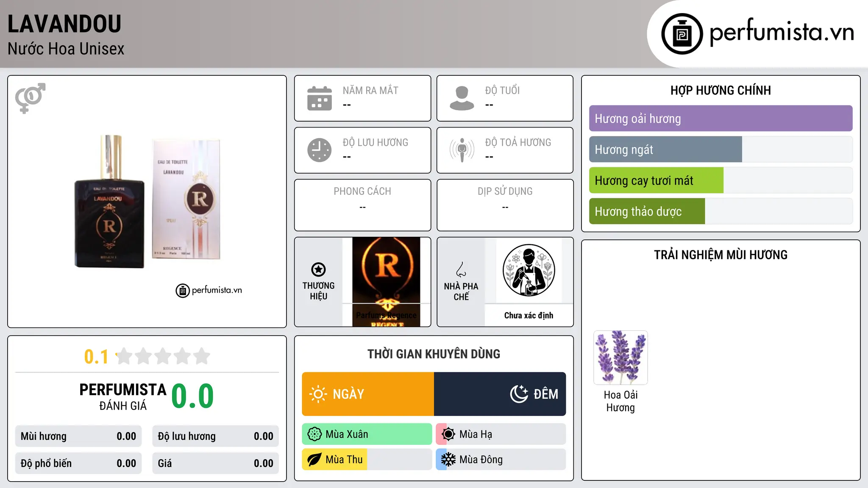Click the Mùi hương 0.00 score row
Viewport: 868px width, 488px height.
pos(78,436)
